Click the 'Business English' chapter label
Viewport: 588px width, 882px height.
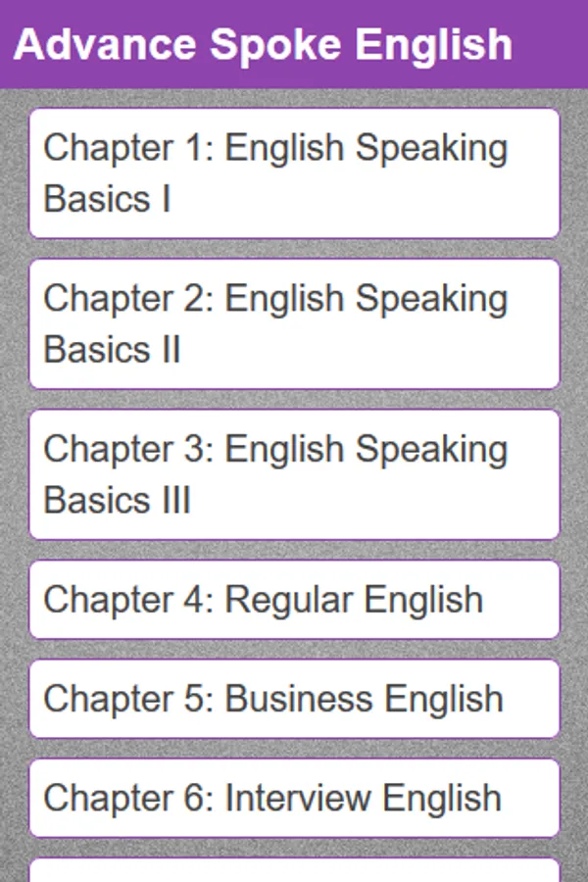click(x=365, y=699)
